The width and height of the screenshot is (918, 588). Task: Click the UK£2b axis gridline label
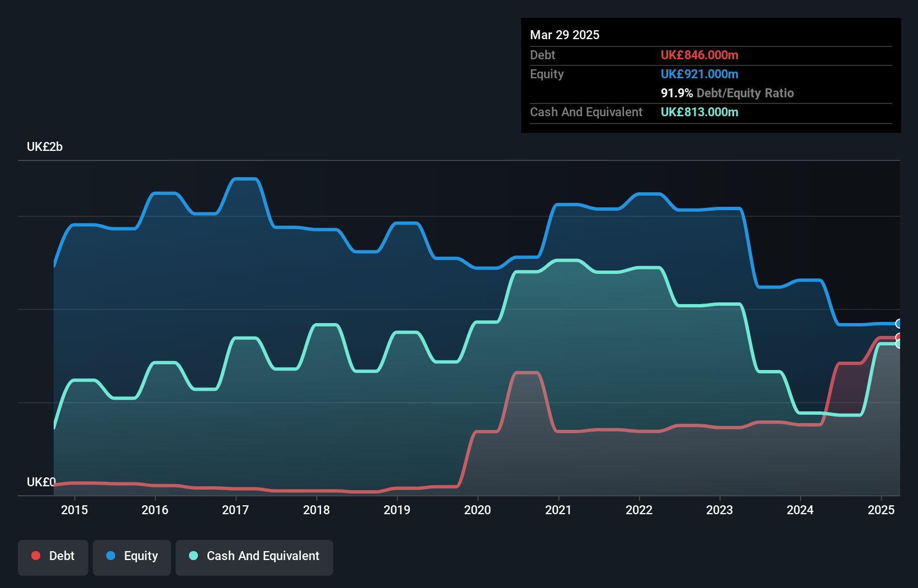45,147
